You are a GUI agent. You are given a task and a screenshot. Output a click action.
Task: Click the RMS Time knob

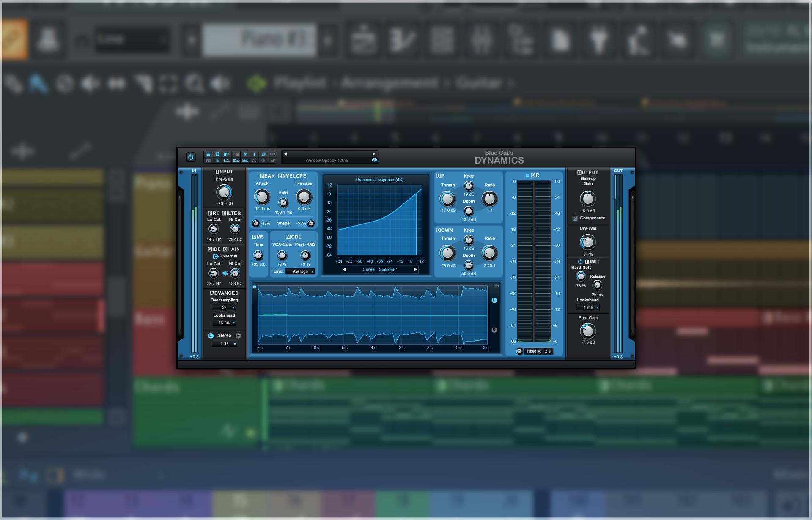coord(258,255)
